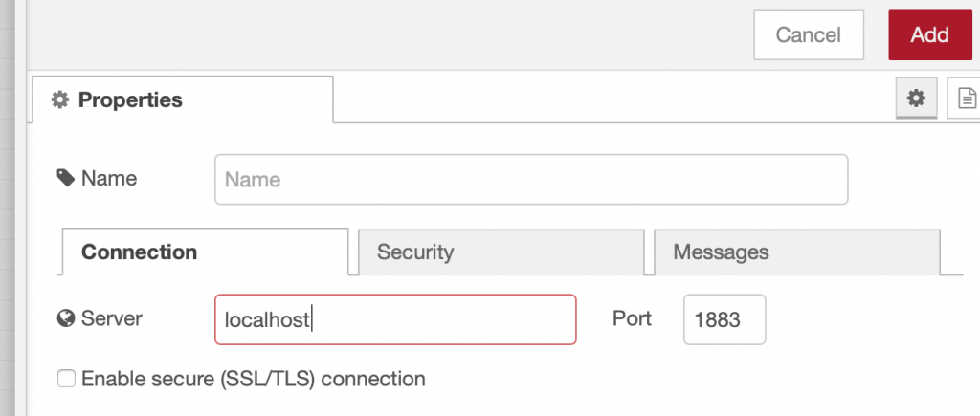Click the Port field showing 1883

pyautogui.click(x=724, y=319)
